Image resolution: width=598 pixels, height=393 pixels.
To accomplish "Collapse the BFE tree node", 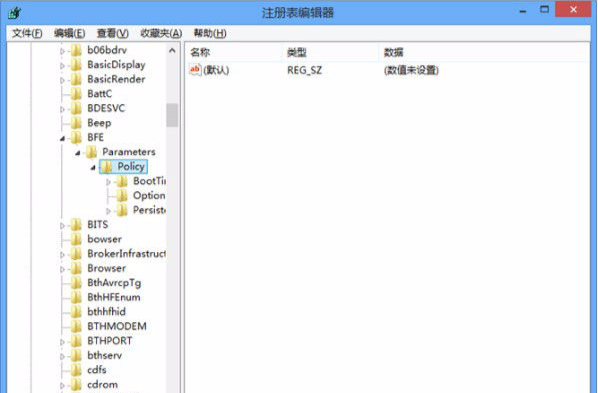I will (62, 139).
